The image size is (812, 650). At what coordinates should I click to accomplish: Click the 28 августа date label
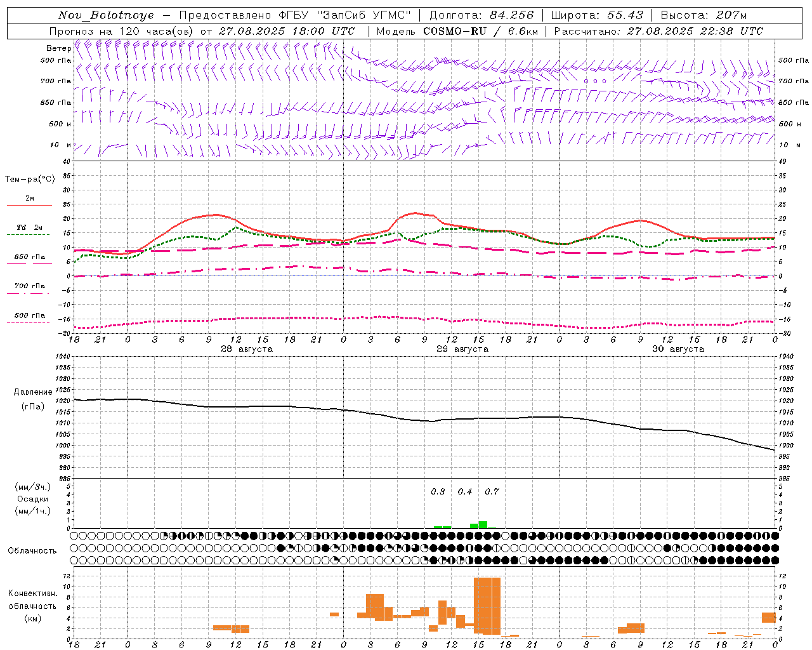[247, 349]
